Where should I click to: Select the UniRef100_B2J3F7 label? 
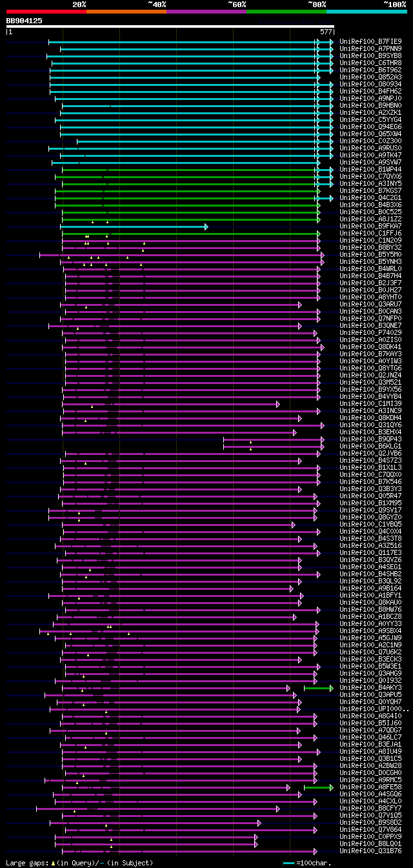pos(370,283)
